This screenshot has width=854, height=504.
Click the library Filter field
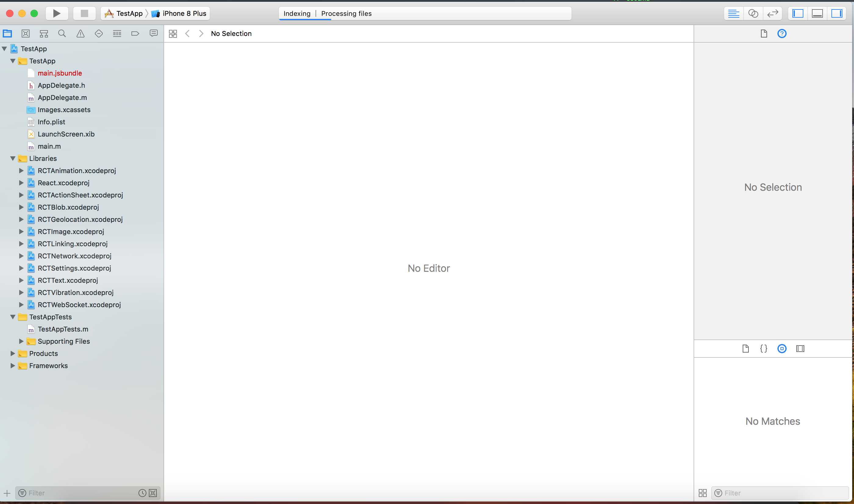[780, 493]
